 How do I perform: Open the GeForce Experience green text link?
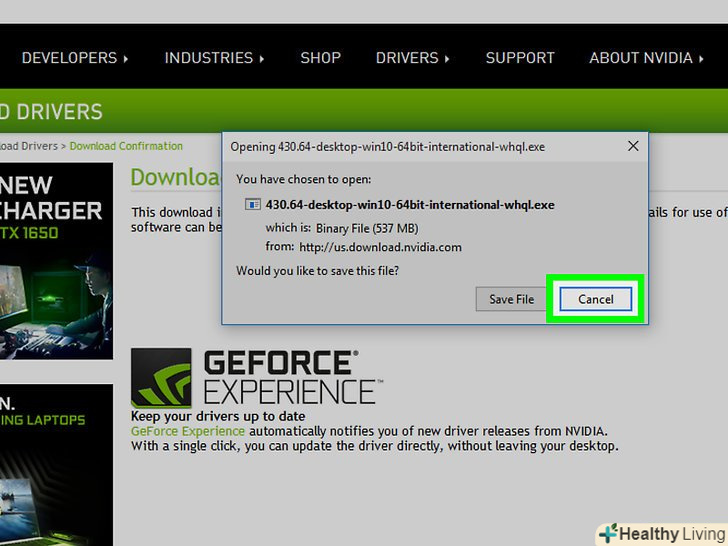[x=188, y=431]
